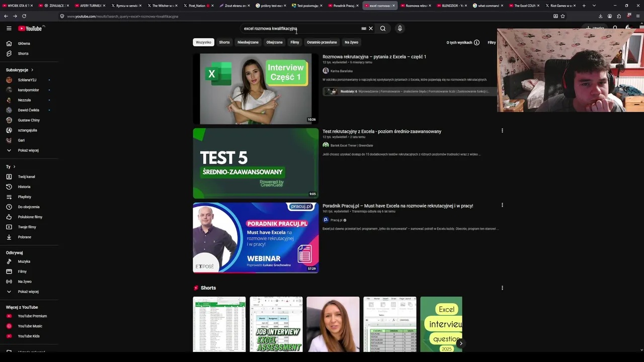This screenshot has width=644, height=362.
Task: Open Poradnik Pracuj.pl Must have Excela title
Action: pyautogui.click(x=397, y=206)
